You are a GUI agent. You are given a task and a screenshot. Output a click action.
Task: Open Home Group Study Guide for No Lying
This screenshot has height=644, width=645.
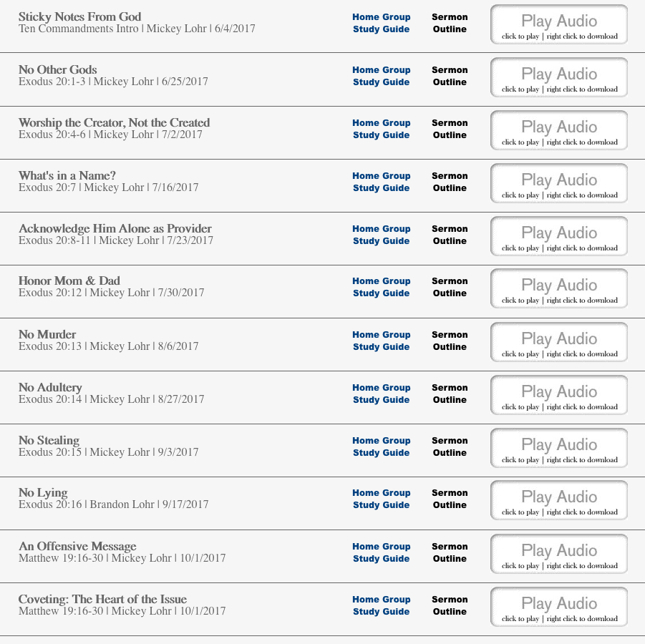point(381,499)
